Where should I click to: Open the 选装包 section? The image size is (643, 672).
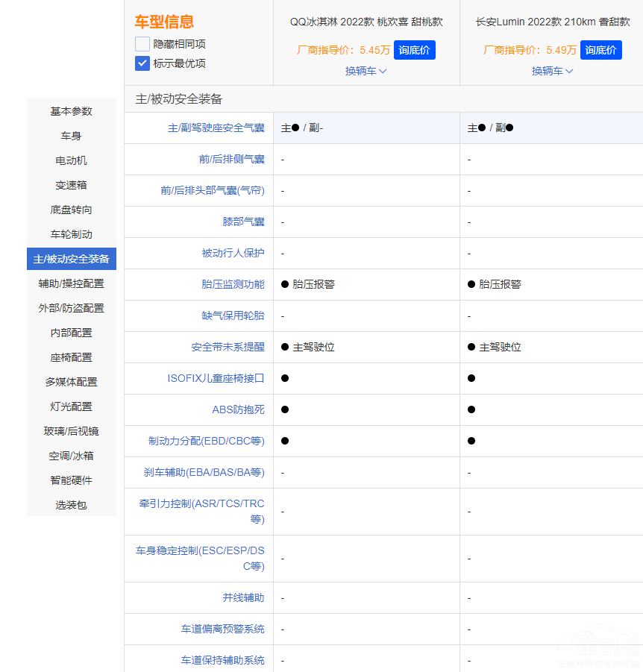pyautogui.click(x=71, y=505)
